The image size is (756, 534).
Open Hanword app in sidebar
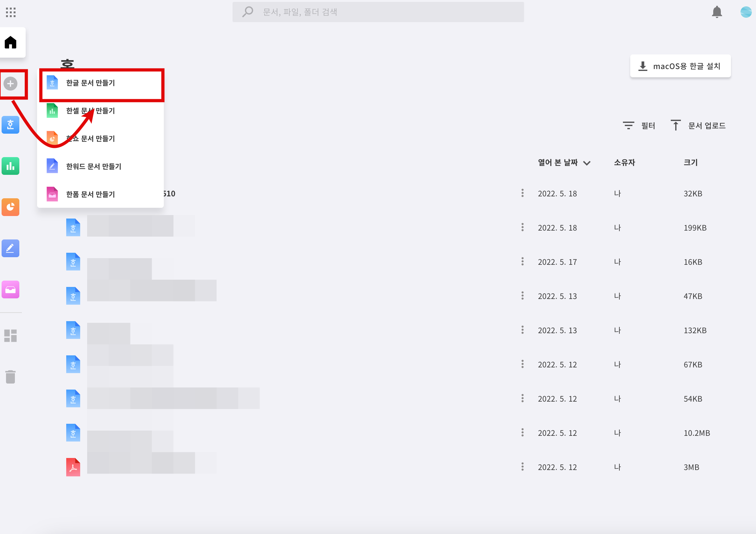click(10, 248)
